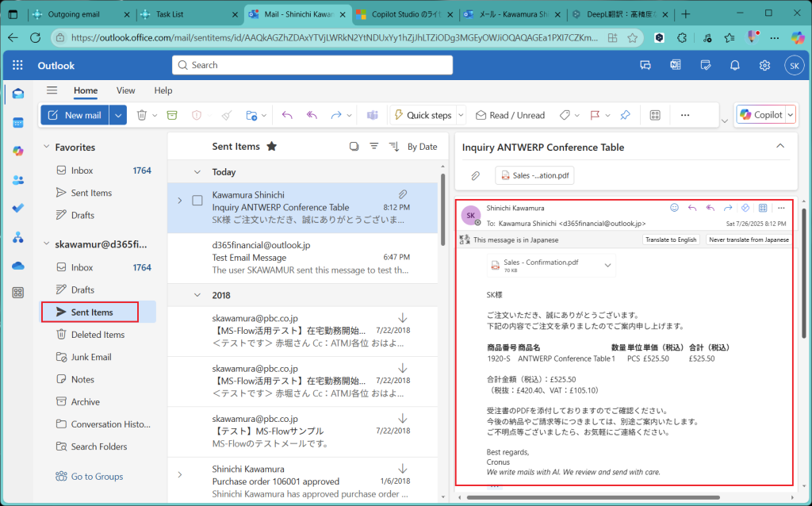
Task: Click Translate to English
Action: point(671,240)
